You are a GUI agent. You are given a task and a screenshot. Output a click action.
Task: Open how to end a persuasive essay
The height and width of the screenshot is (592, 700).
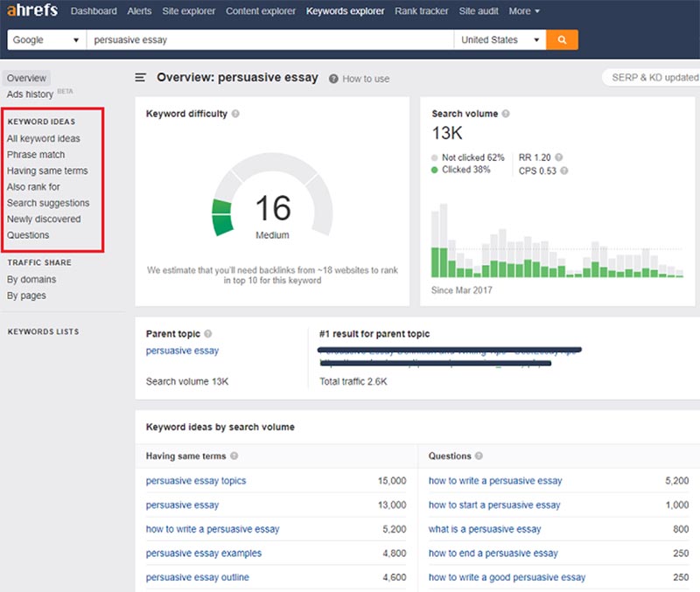pos(493,554)
